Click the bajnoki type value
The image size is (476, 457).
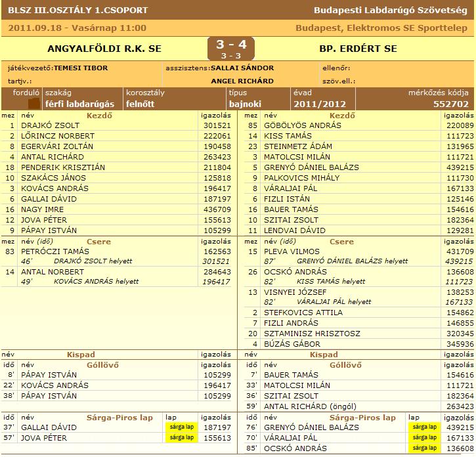(x=245, y=104)
